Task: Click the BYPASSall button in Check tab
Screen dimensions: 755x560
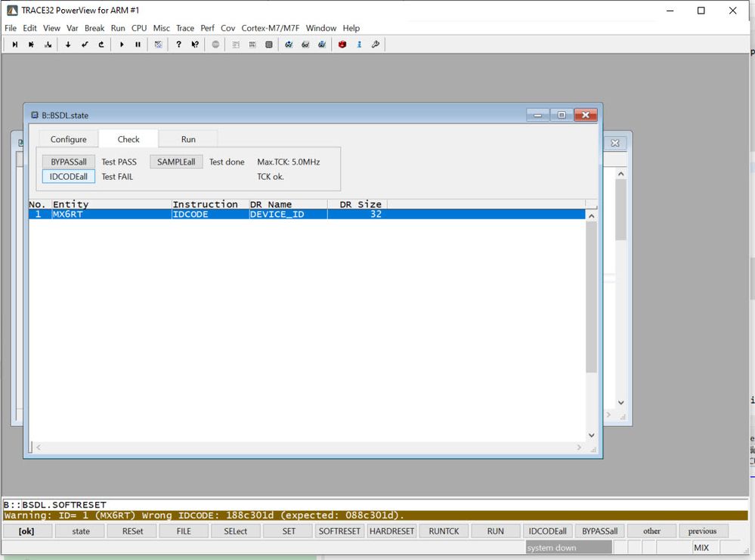Action: coord(69,162)
